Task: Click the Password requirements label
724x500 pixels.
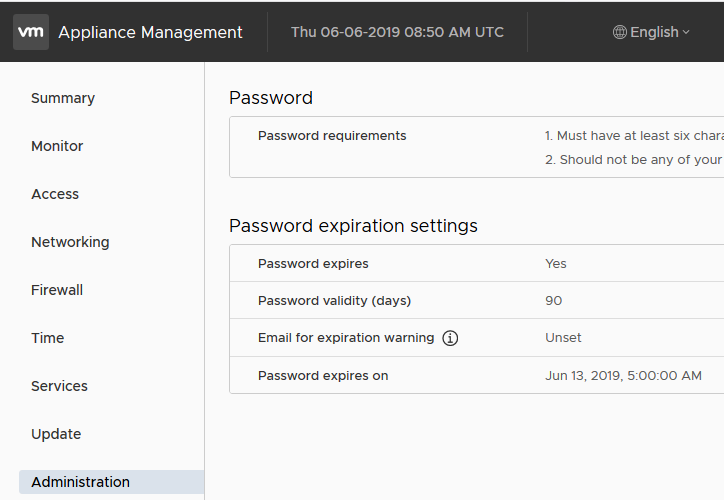Action: (332, 136)
